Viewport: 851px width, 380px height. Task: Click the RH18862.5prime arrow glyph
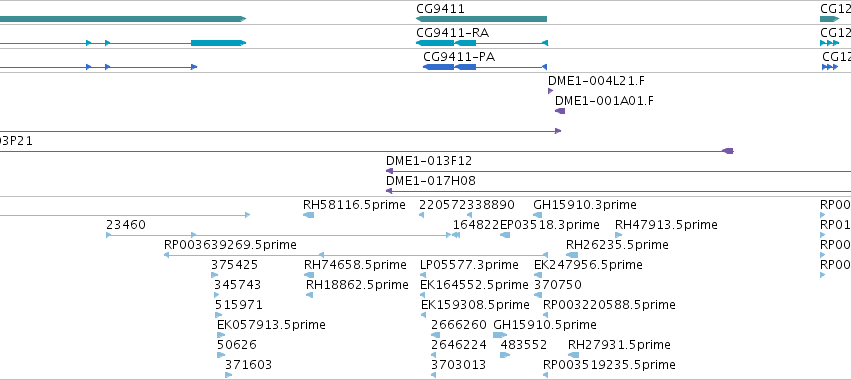(309, 295)
